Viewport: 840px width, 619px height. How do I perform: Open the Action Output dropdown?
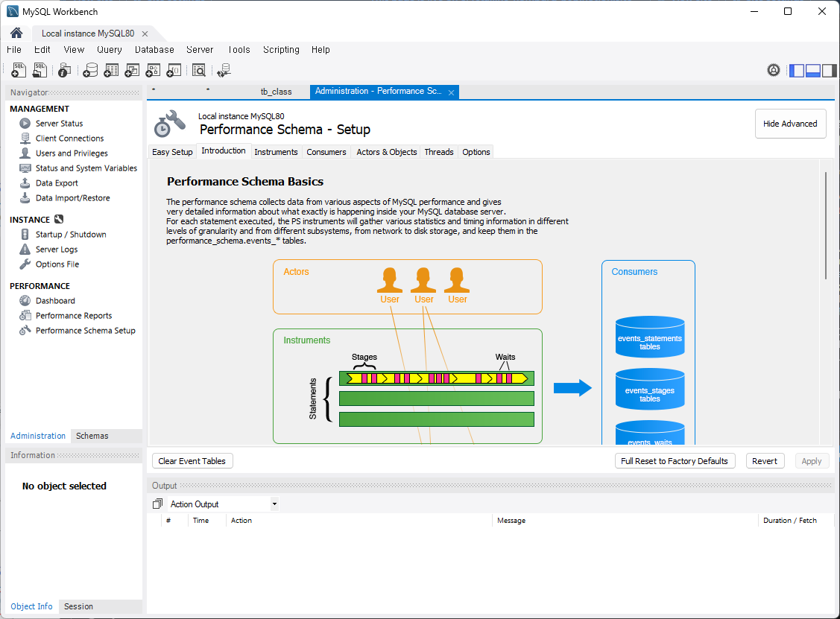(x=224, y=504)
